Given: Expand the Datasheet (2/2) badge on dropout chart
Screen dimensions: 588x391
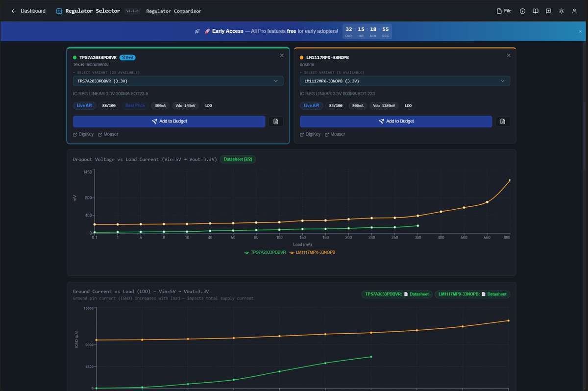Looking at the screenshot, I should pyautogui.click(x=238, y=159).
